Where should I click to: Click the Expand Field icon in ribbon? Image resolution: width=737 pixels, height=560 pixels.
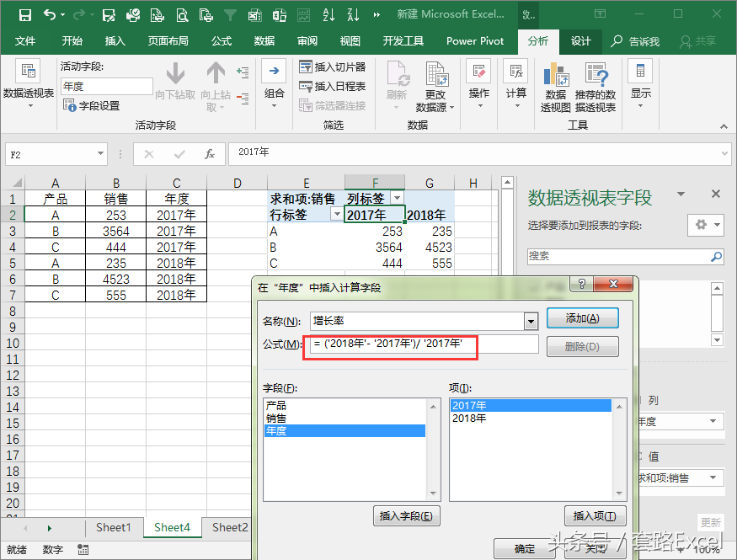[x=243, y=72]
